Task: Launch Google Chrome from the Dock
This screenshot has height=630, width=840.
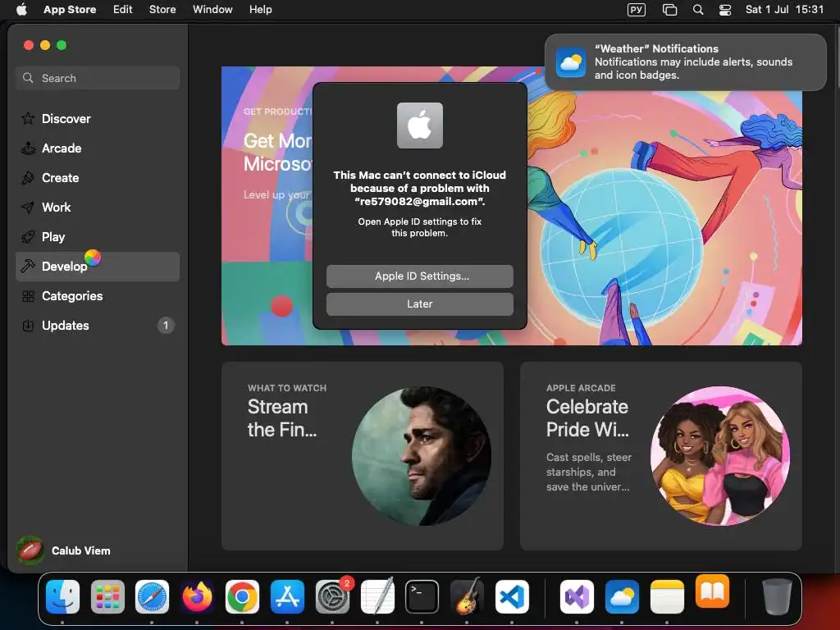Action: coord(242,596)
